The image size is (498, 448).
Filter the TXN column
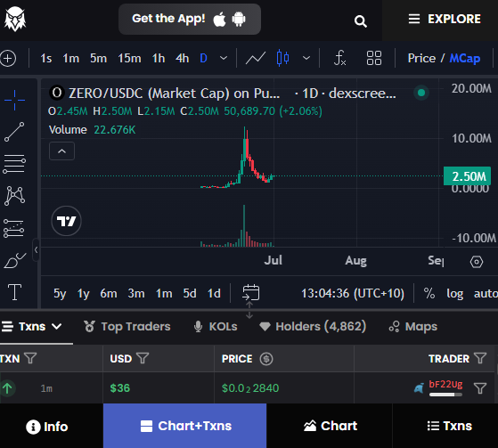tap(30, 358)
